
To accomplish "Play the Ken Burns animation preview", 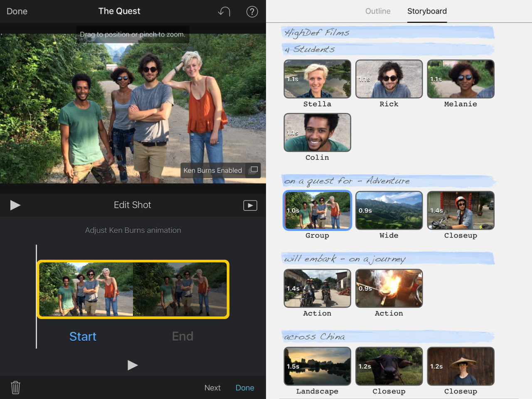I will pos(132,365).
